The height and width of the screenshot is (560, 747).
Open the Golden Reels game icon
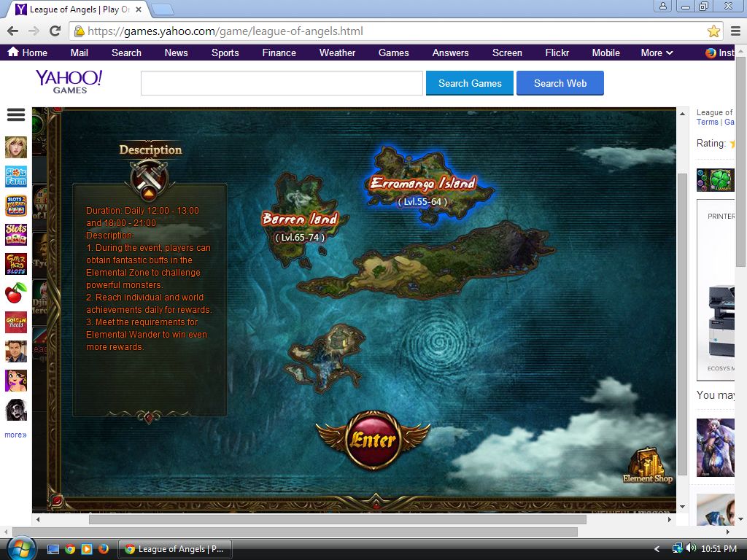pyautogui.click(x=16, y=322)
